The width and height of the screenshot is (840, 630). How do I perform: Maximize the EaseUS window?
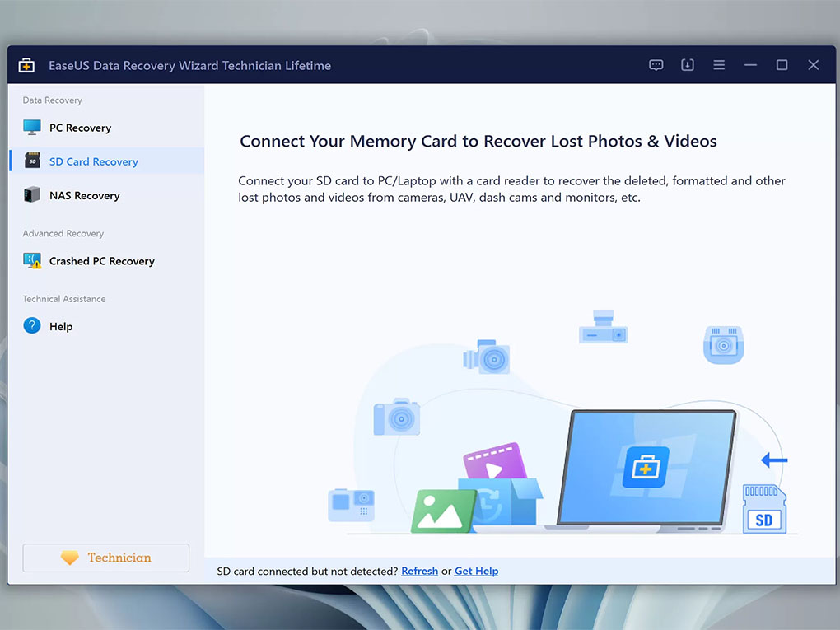(782, 65)
